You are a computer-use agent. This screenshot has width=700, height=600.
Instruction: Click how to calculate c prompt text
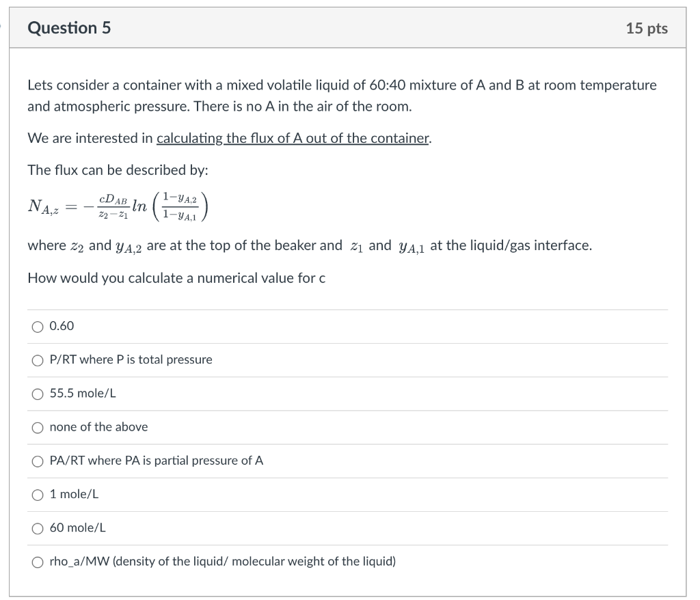point(176,278)
